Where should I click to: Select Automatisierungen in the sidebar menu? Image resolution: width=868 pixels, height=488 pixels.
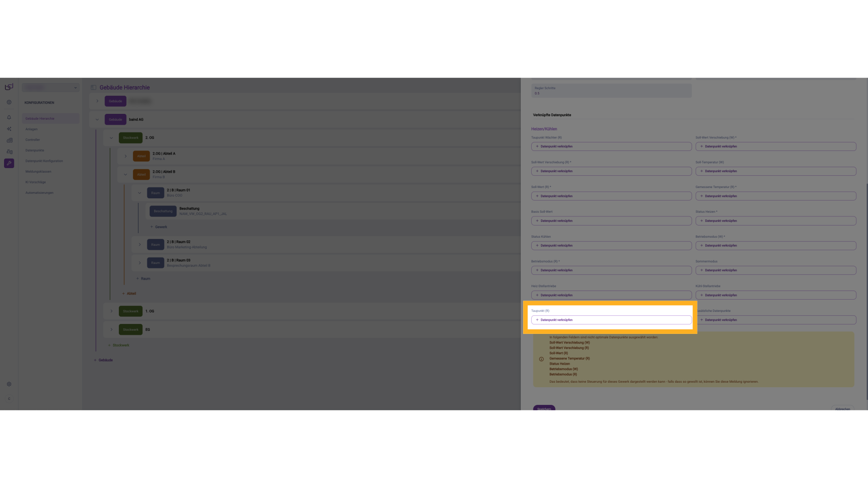pos(39,193)
